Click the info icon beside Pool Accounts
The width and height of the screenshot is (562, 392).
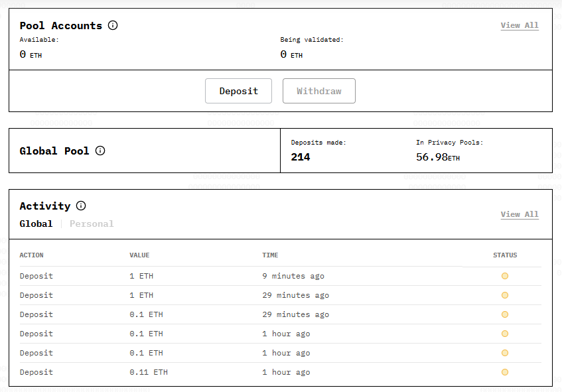(113, 26)
